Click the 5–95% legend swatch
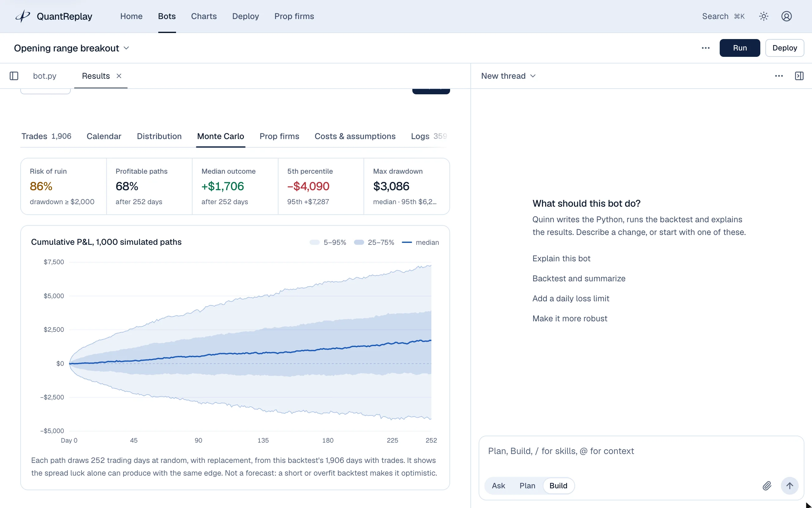This screenshot has height=508, width=812. coord(314,242)
